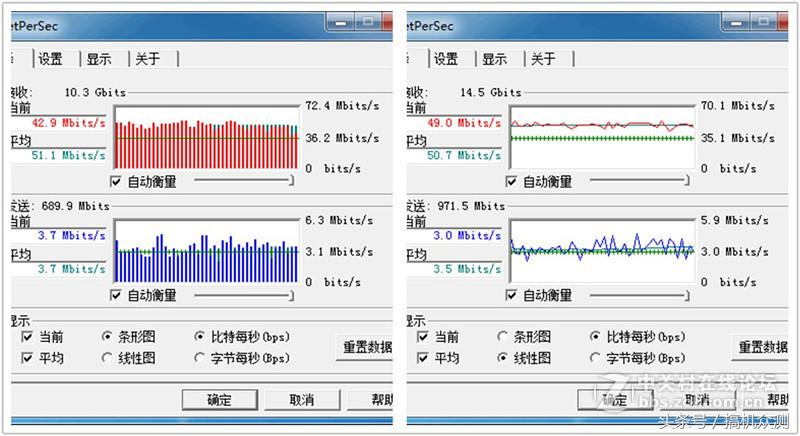
Task: Select 条形图 radio button in right window
Action: pyautogui.click(x=503, y=337)
